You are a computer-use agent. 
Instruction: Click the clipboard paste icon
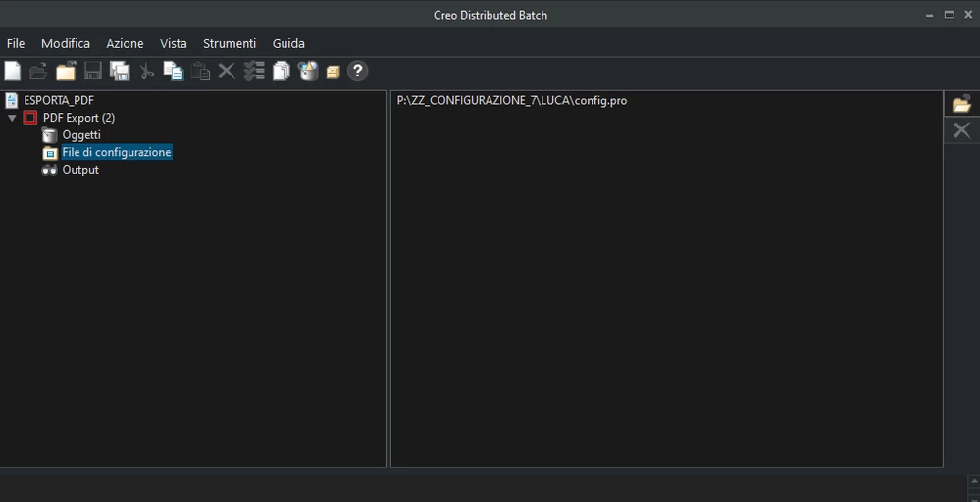pyautogui.click(x=200, y=72)
